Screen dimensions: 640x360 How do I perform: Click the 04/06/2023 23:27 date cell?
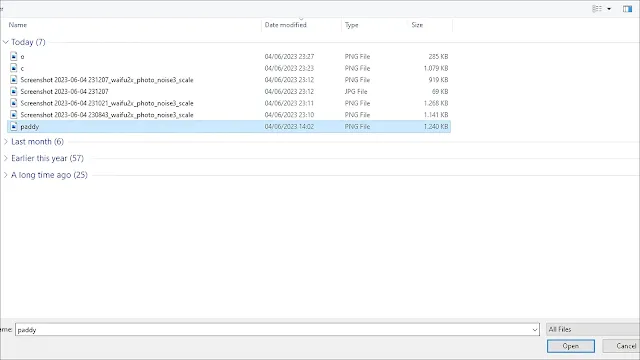(289, 56)
